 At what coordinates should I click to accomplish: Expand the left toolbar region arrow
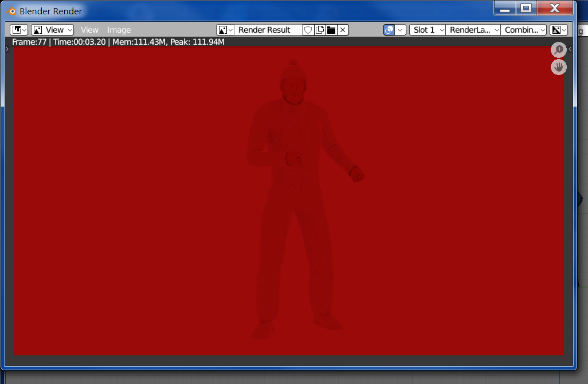(x=7, y=50)
